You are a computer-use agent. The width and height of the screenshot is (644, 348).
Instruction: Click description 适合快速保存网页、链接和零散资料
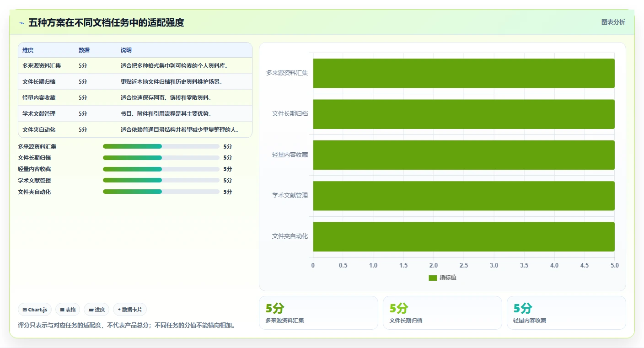coord(166,98)
